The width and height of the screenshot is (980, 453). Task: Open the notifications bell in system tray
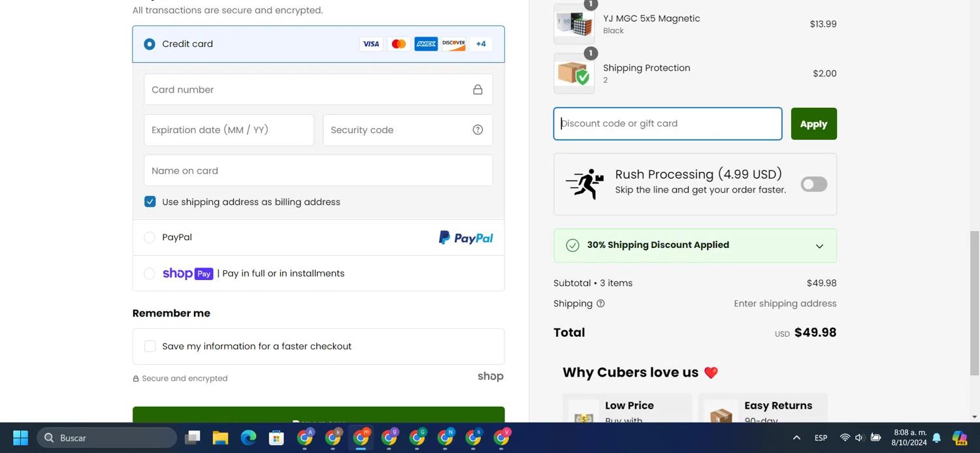coord(936,438)
